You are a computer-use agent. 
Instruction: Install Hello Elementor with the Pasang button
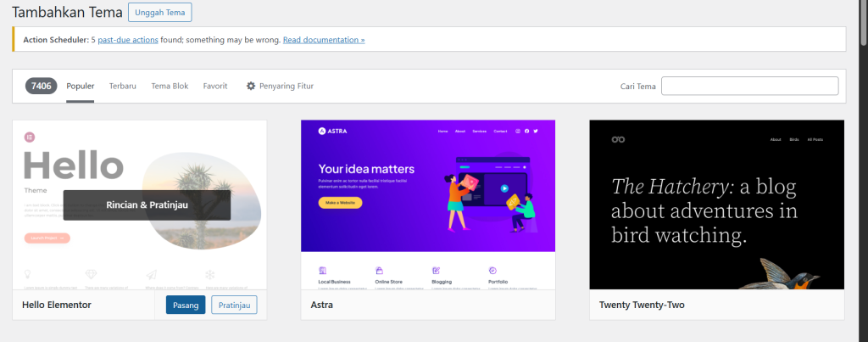point(186,305)
